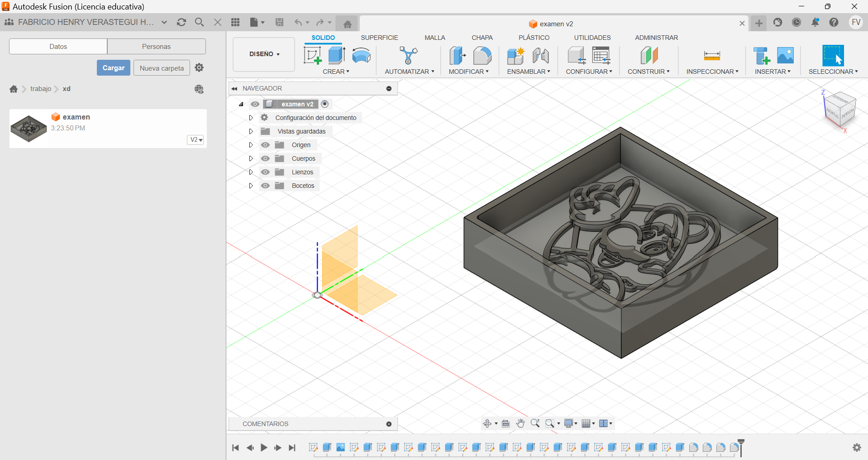Activate the examen v2 component radio button
The width and height of the screenshot is (868, 460).
tap(324, 104)
